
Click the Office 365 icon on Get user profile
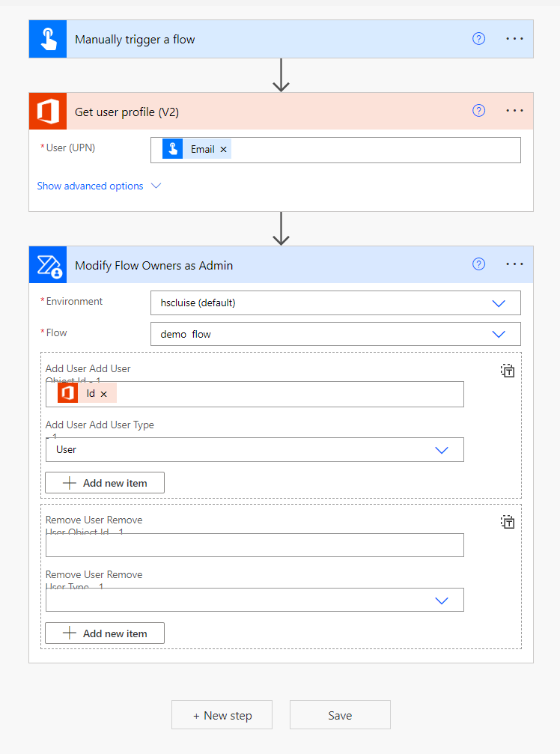(x=48, y=111)
